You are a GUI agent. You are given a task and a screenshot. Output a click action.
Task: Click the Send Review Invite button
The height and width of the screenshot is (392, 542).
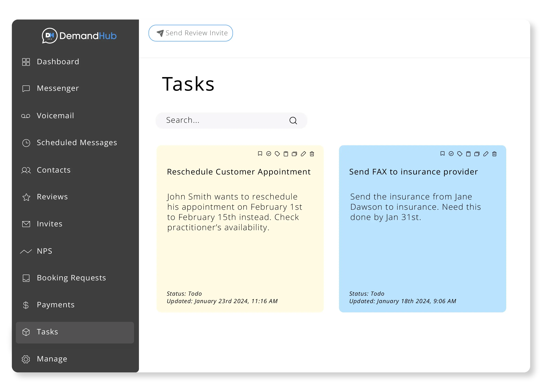[191, 33]
